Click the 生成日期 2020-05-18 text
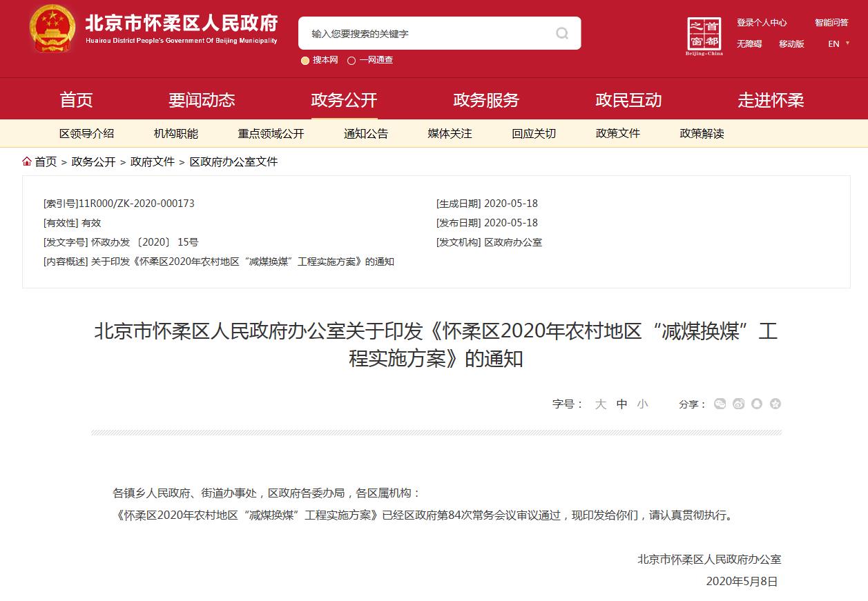The height and width of the screenshot is (601, 868). point(487,204)
